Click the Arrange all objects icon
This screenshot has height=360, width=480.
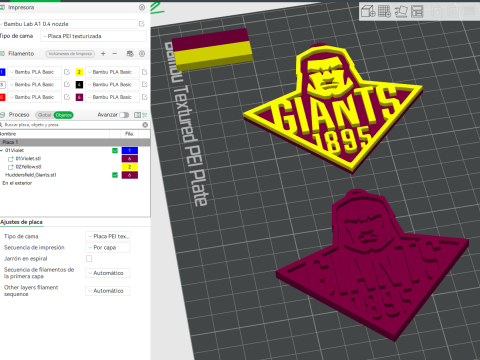[x=417, y=12]
